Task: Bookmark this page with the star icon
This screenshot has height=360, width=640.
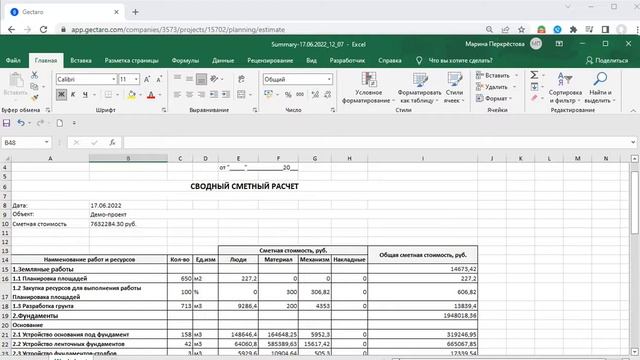Action: (521, 29)
